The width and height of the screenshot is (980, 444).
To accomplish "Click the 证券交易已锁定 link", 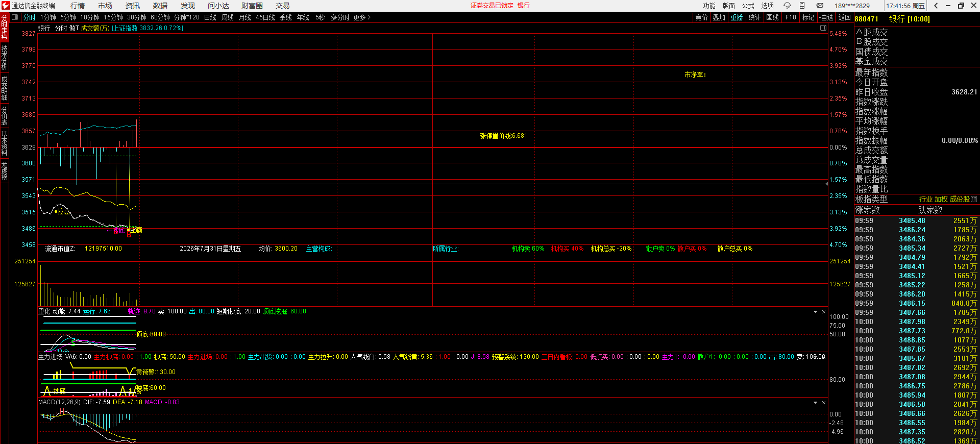I will tap(492, 6).
